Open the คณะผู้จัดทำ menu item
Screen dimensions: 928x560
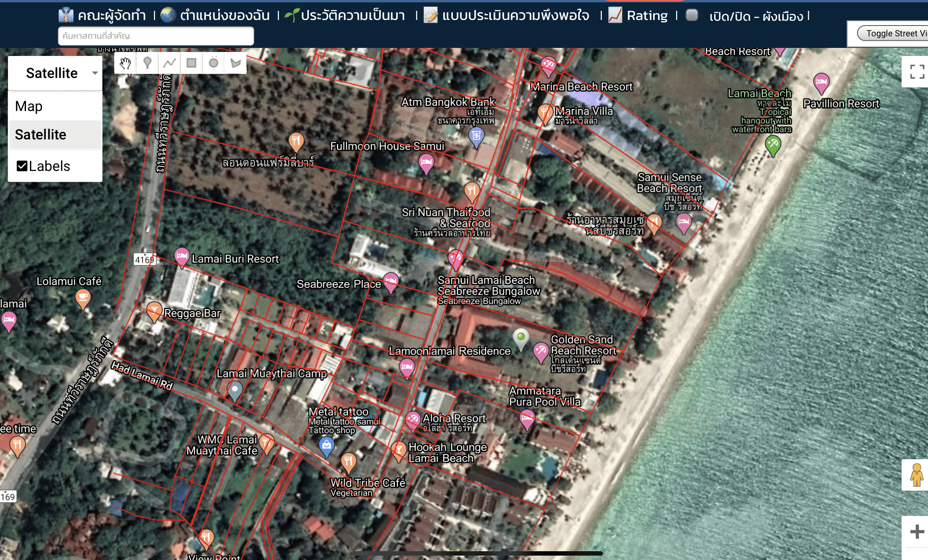[x=112, y=16]
